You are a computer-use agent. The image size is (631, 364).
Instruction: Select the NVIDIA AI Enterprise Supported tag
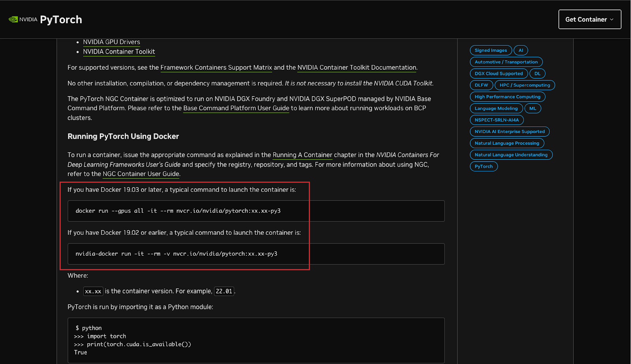pos(510,132)
